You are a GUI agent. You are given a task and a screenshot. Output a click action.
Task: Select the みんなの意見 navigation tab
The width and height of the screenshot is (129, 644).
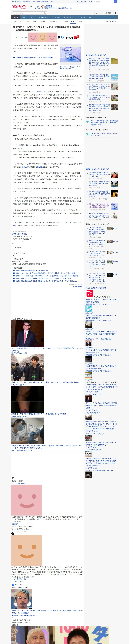coord(69,17)
